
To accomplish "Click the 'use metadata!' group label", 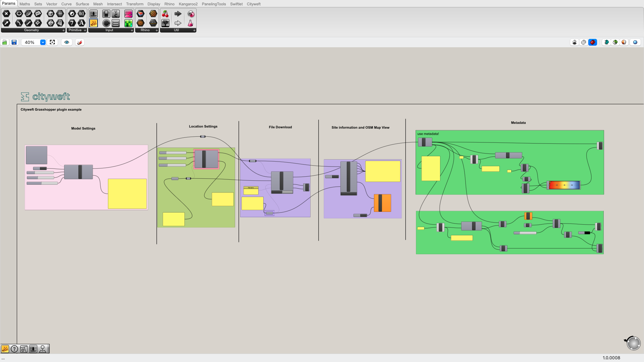I will [x=428, y=134].
